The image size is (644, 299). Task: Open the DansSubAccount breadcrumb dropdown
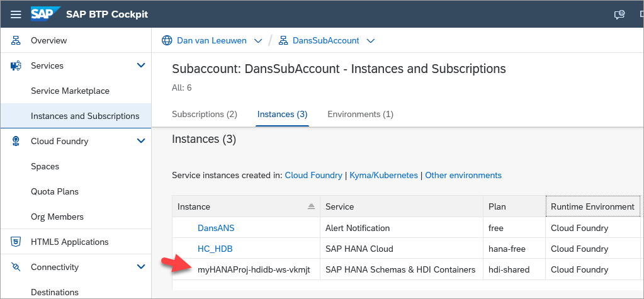[370, 41]
